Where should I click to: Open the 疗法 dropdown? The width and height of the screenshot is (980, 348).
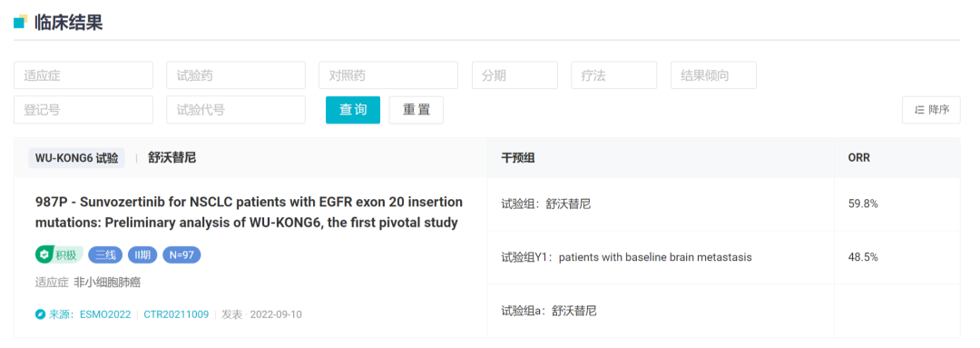(613, 75)
